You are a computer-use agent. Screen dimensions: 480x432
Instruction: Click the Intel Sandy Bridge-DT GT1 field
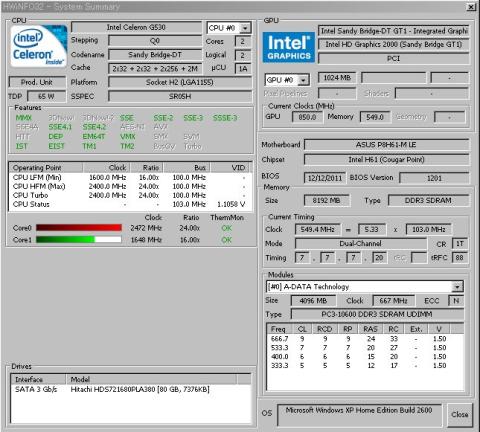tap(394, 31)
